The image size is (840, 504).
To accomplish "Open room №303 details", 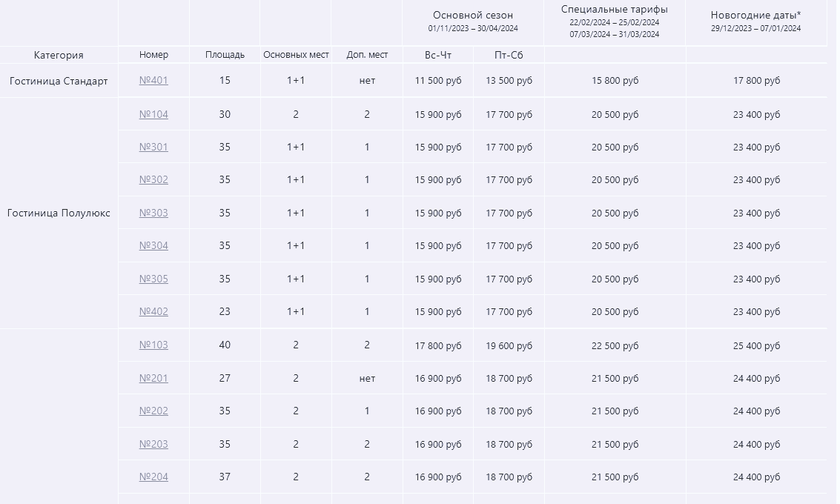I will tap(153, 213).
